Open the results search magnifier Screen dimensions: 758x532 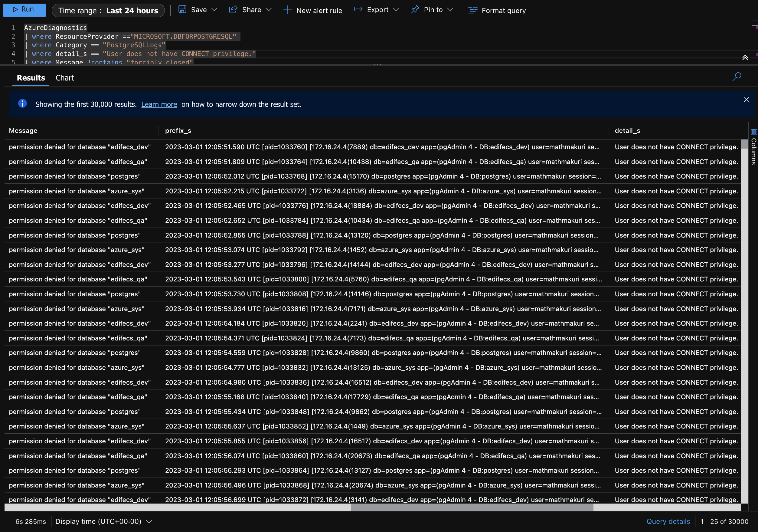click(x=737, y=77)
